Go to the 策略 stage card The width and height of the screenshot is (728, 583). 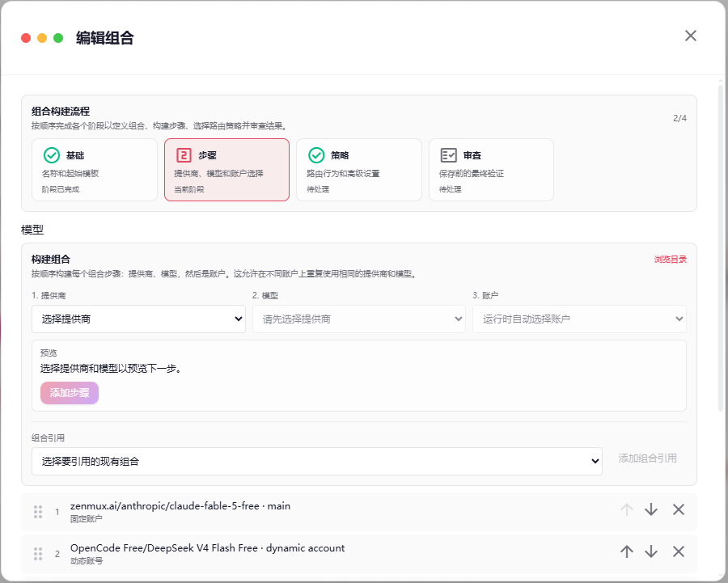click(x=359, y=170)
